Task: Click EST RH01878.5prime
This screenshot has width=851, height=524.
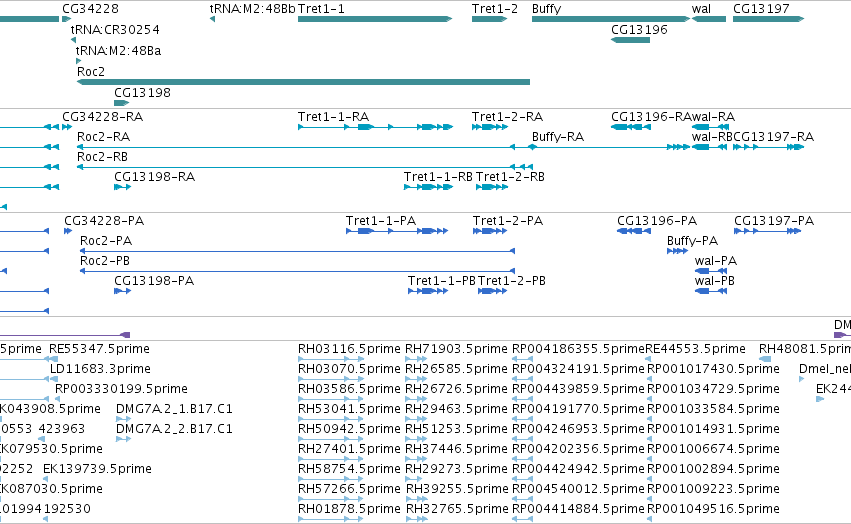Action: (x=349, y=509)
